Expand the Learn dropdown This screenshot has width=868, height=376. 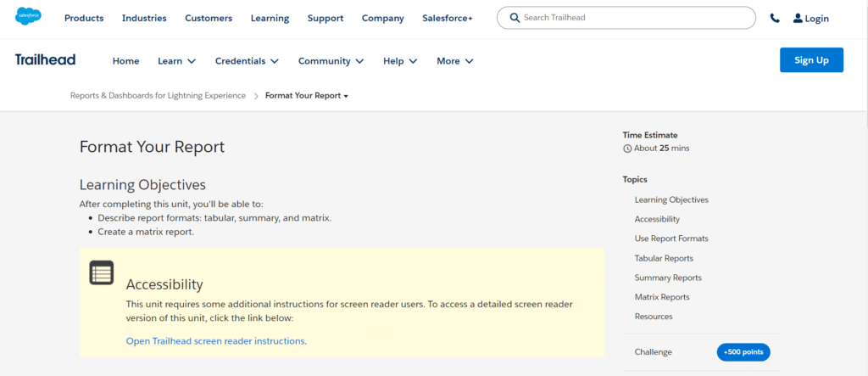click(x=176, y=61)
